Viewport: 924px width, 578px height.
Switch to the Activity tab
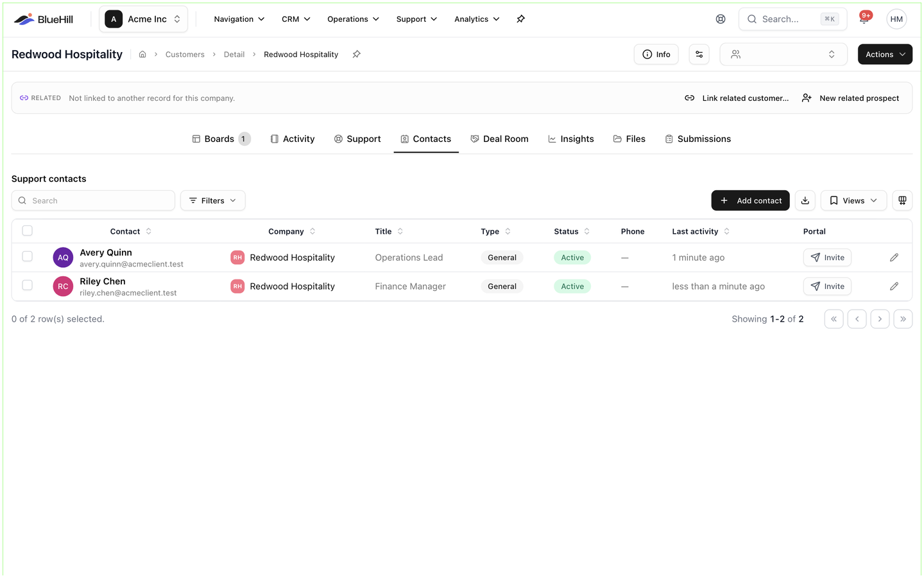click(293, 139)
